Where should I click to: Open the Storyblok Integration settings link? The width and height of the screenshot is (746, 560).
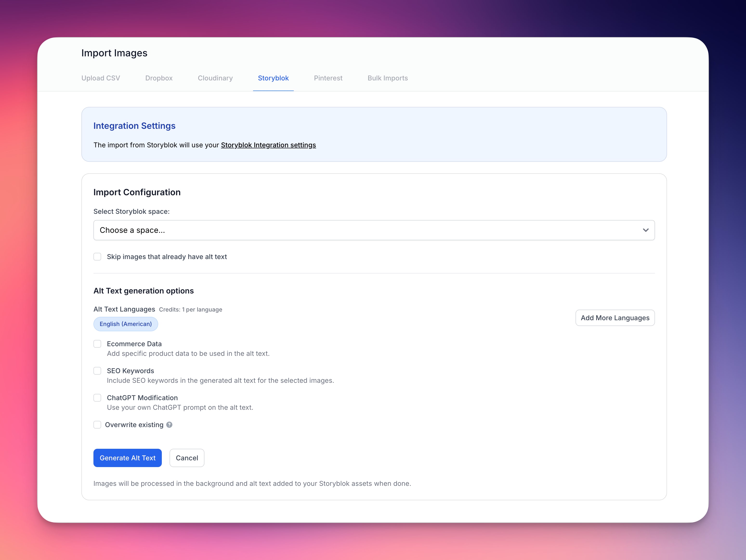(268, 145)
